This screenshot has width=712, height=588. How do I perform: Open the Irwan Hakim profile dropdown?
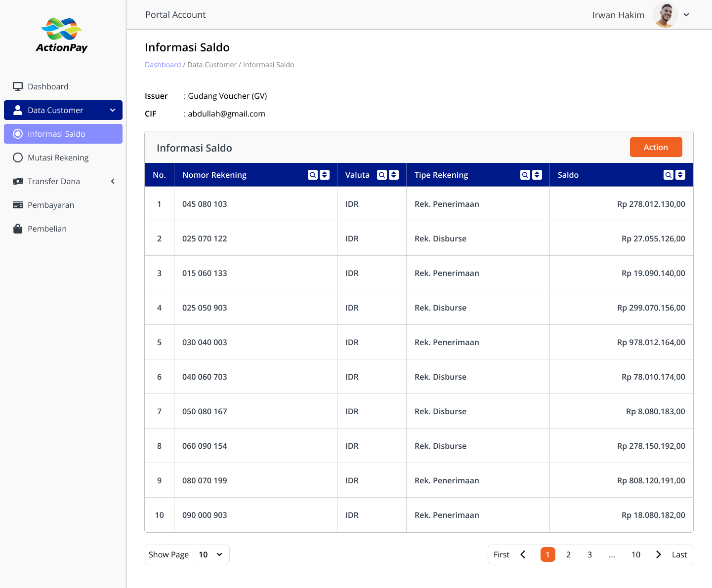[686, 15]
